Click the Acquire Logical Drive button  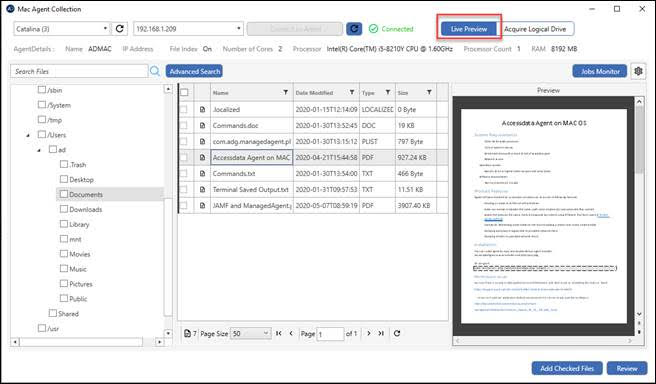point(535,29)
